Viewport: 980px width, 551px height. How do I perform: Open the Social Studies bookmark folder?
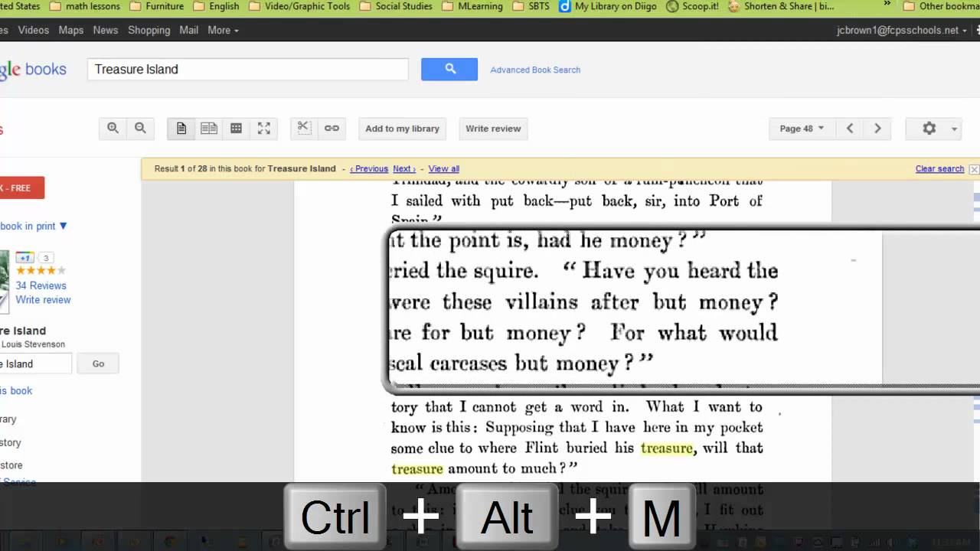(x=396, y=6)
